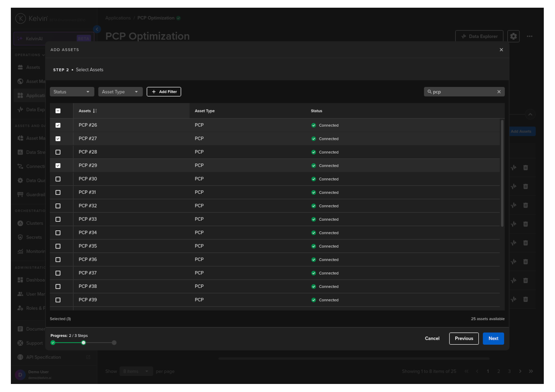
Task: Click the third progress step dot
Action: pyautogui.click(x=114, y=343)
